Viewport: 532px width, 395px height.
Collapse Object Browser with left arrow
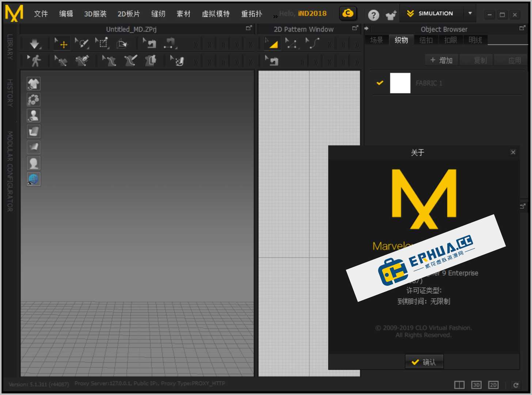pos(366,29)
